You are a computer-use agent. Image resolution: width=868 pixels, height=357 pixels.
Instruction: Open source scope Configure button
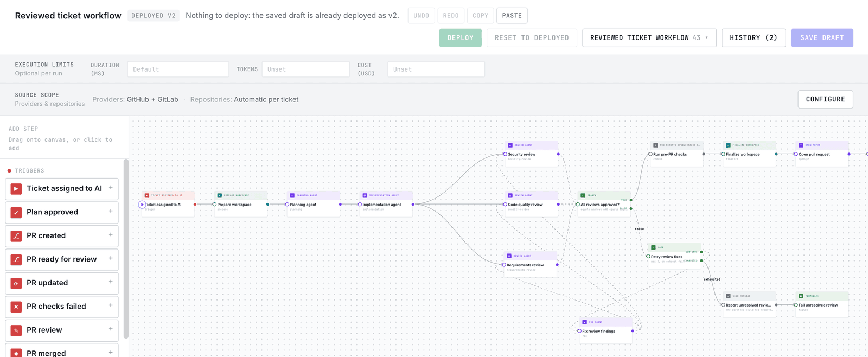[825, 99]
